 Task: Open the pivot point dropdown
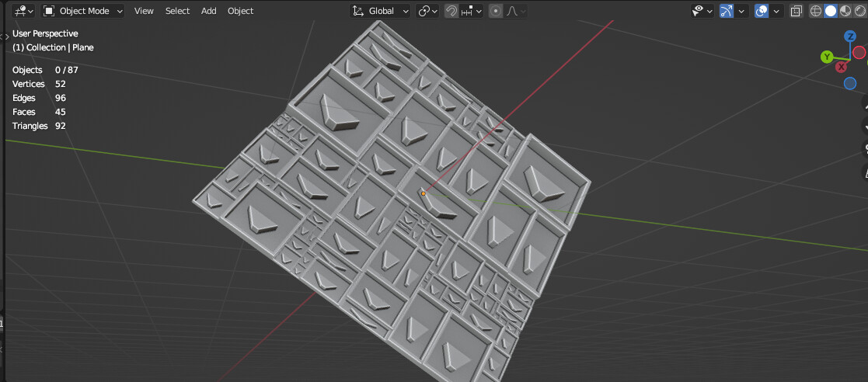click(427, 11)
